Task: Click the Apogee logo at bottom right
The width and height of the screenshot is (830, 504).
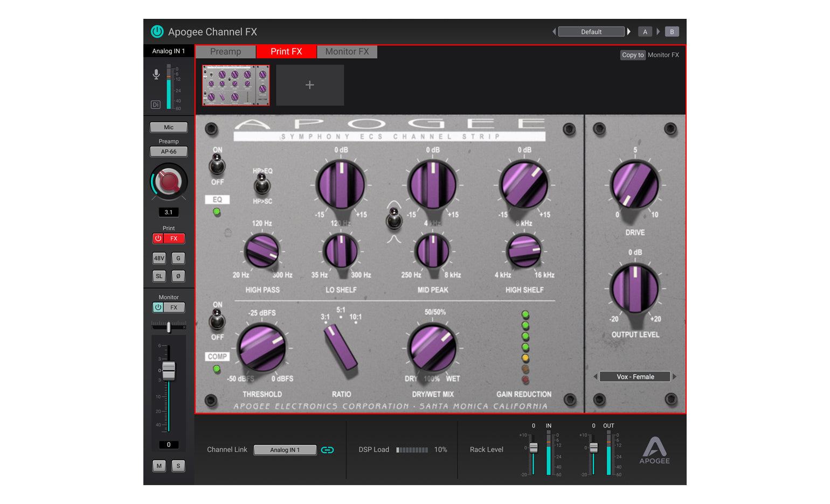Action: pyautogui.click(x=655, y=451)
